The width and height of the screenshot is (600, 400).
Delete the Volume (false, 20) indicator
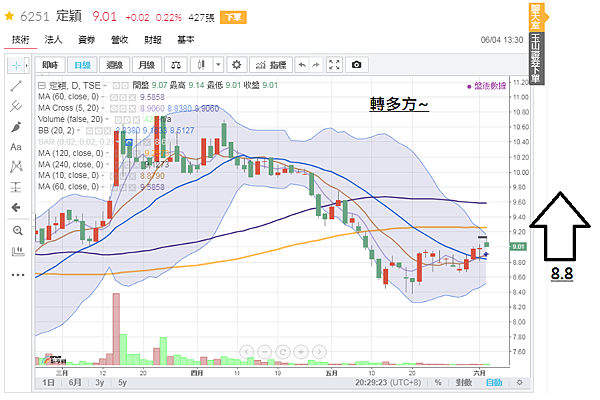pos(136,119)
